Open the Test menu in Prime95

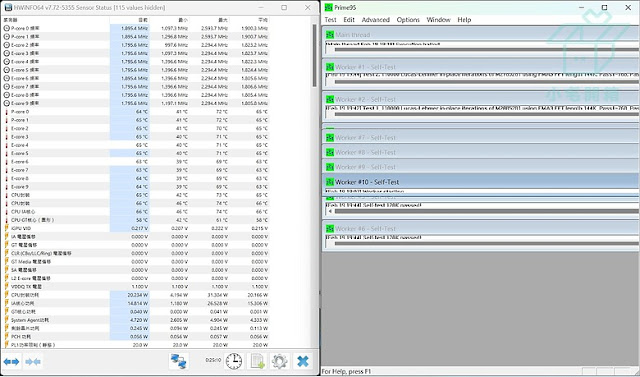click(330, 20)
